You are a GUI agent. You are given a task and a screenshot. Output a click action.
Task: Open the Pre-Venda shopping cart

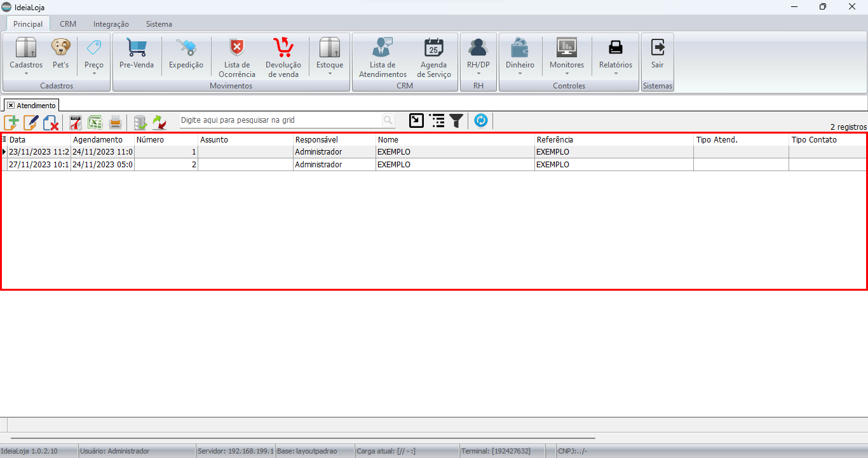pos(137,55)
